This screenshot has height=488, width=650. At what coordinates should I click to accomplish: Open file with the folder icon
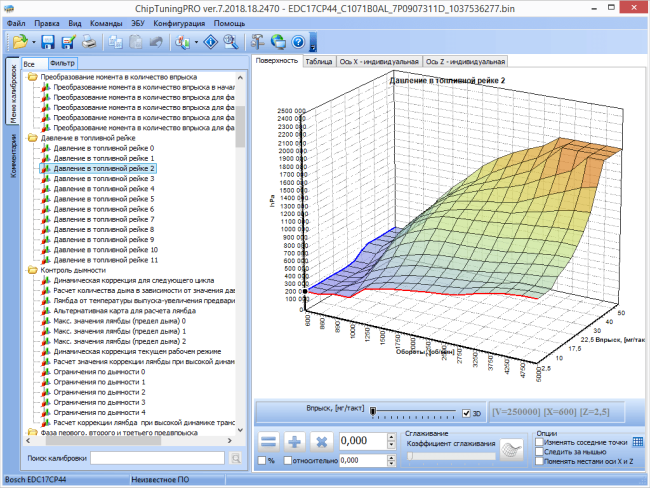(x=20, y=42)
